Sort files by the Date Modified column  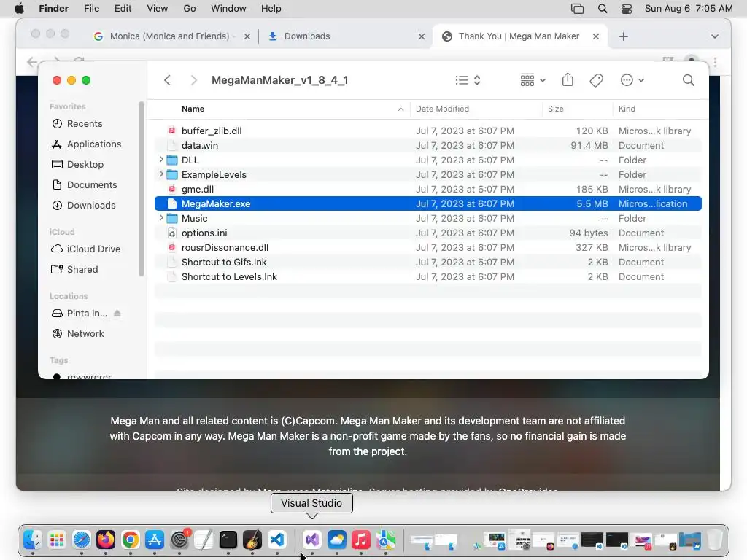coord(442,109)
